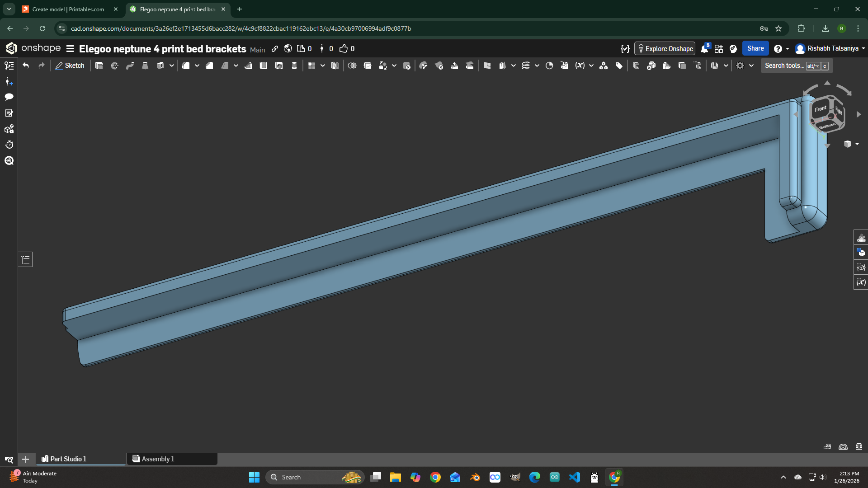Click Explore Onshape button
Screen dimensions: 868x488
coord(665,49)
